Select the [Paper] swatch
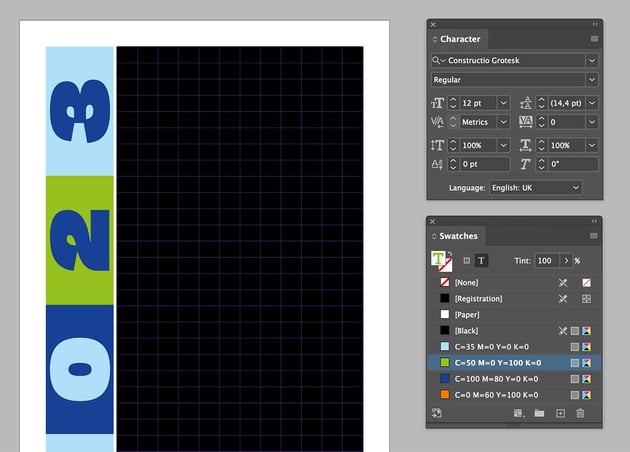This screenshot has height=452, width=630. click(x=514, y=315)
